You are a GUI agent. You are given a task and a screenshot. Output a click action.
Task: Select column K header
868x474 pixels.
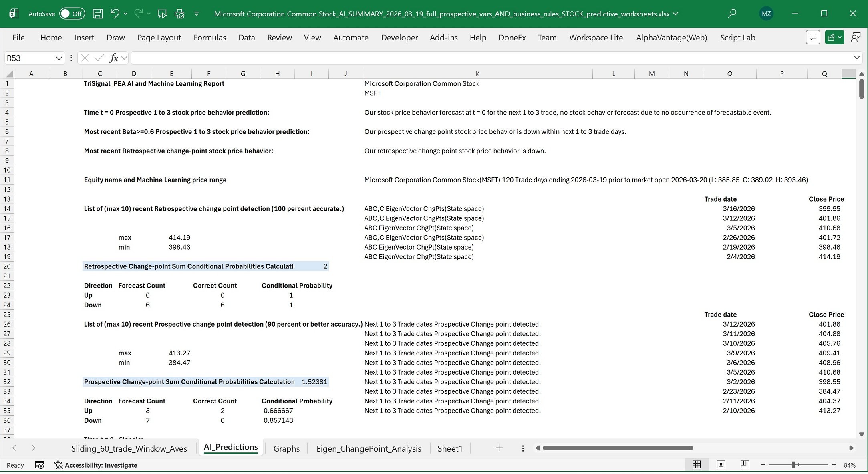pos(477,74)
